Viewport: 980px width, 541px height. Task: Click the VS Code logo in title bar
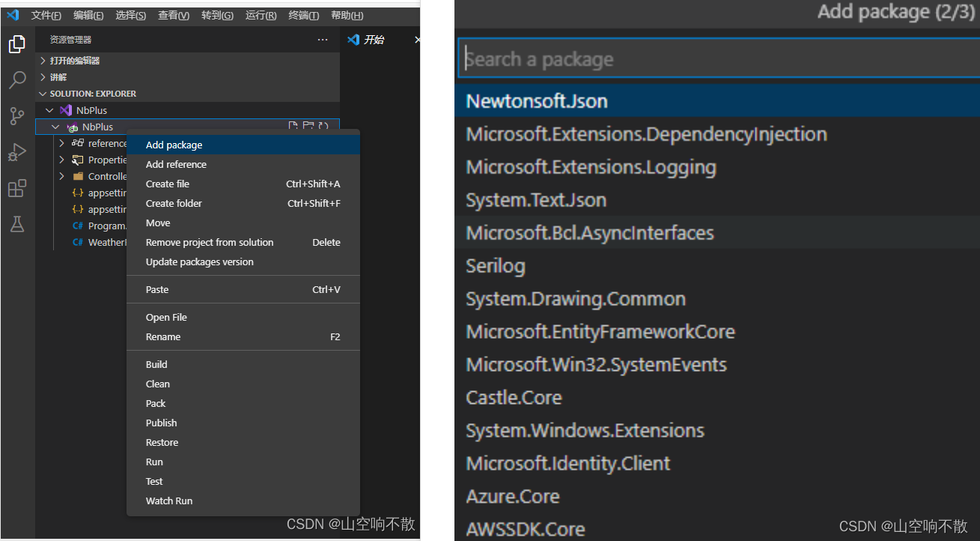(x=13, y=15)
